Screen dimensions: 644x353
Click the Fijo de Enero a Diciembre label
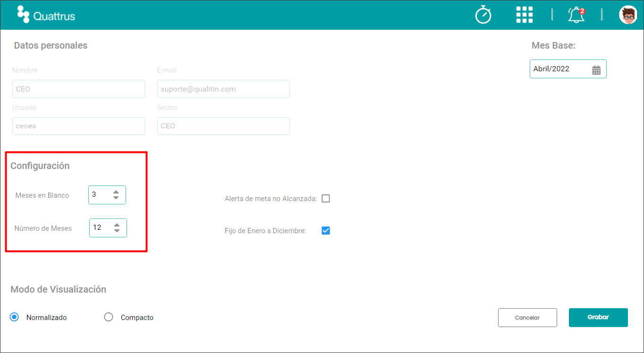click(x=265, y=231)
